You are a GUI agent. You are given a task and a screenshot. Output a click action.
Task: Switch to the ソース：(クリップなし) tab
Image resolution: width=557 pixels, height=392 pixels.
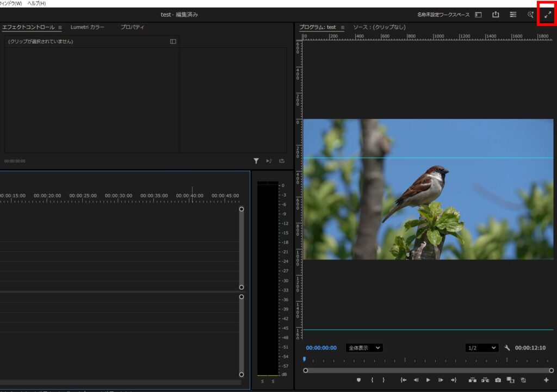[x=379, y=27]
